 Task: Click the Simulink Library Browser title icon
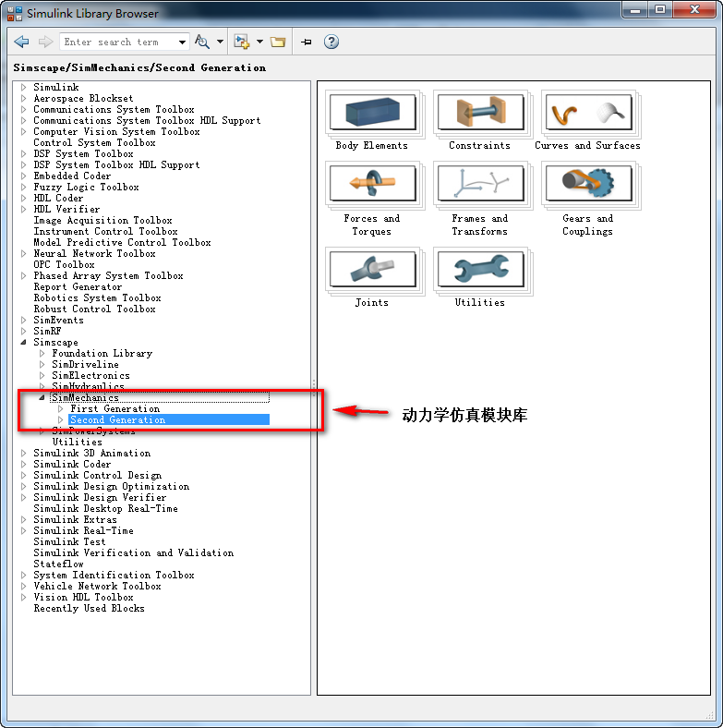(x=15, y=14)
